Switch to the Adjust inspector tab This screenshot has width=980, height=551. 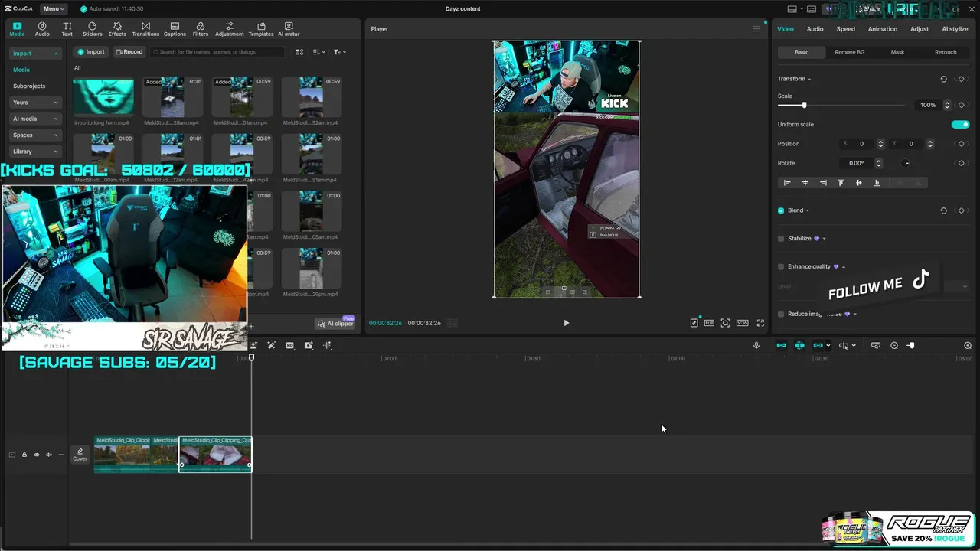[920, 29]
